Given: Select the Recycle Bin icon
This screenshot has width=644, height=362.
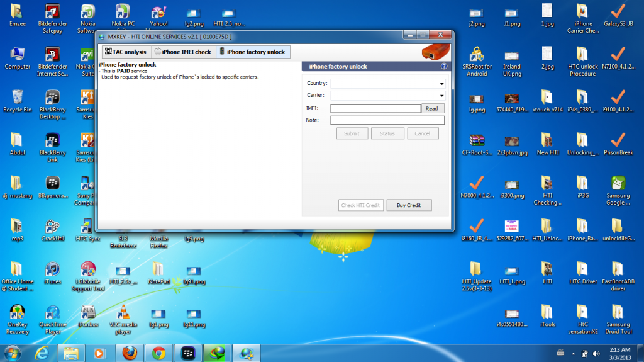Looking at the screenshot, I should coord(17,101).
